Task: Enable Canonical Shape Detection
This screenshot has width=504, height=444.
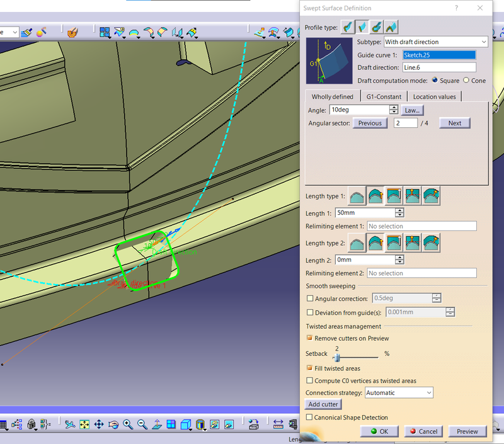Action: click(x=309, y=418)
